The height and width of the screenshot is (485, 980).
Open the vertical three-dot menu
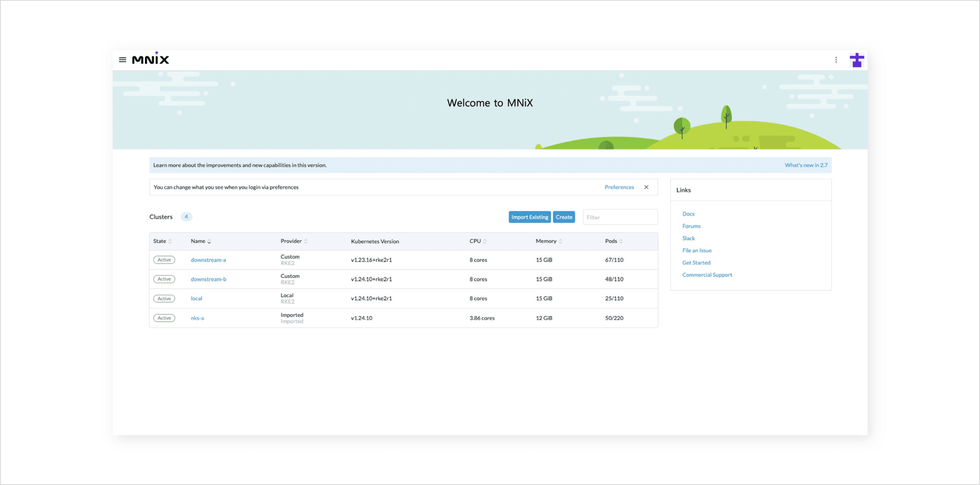pos(836,60)
